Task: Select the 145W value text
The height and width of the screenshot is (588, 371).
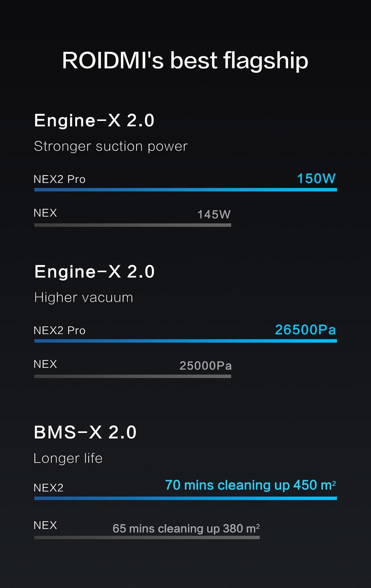Action: (x=214, y=214)
